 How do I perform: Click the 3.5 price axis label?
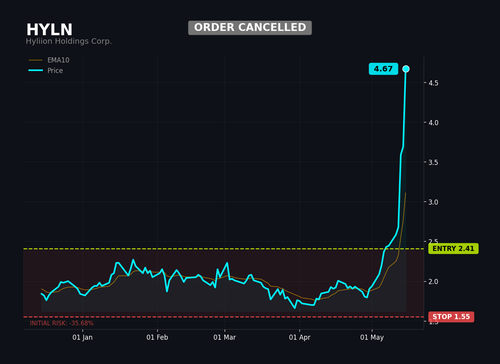point(433,162)
